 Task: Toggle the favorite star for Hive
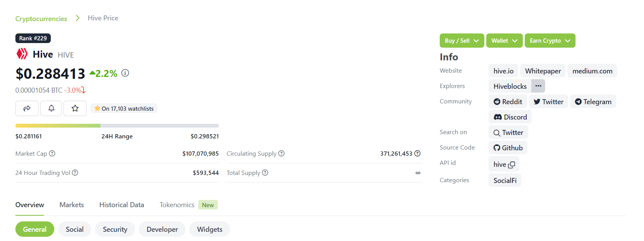pos(75,108)
